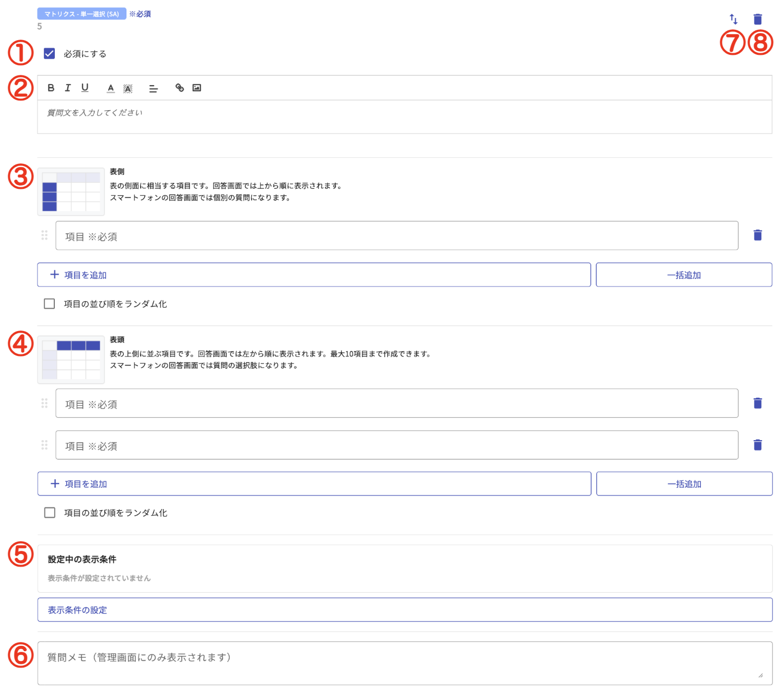Open the text color picker icon

(110, 87)
